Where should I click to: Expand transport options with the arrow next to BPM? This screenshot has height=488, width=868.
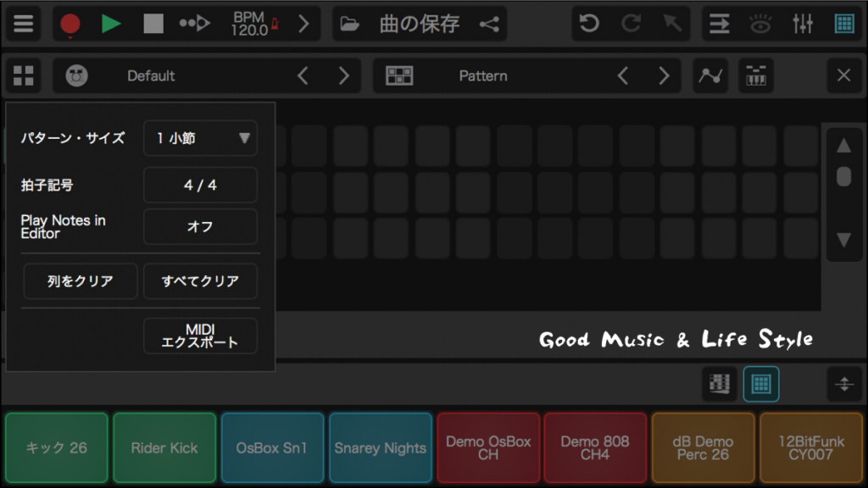point(303,24)
